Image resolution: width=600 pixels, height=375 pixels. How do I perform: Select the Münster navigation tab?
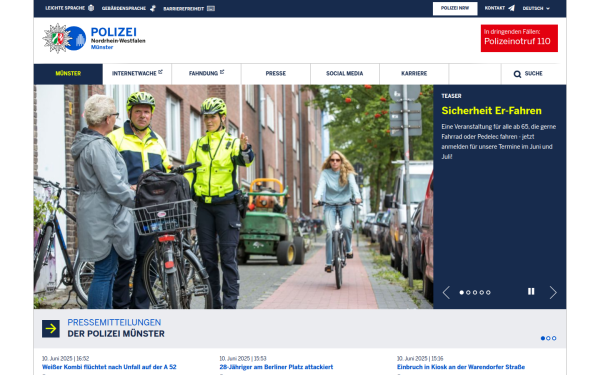pyautogui.click(x=68, y=73)
